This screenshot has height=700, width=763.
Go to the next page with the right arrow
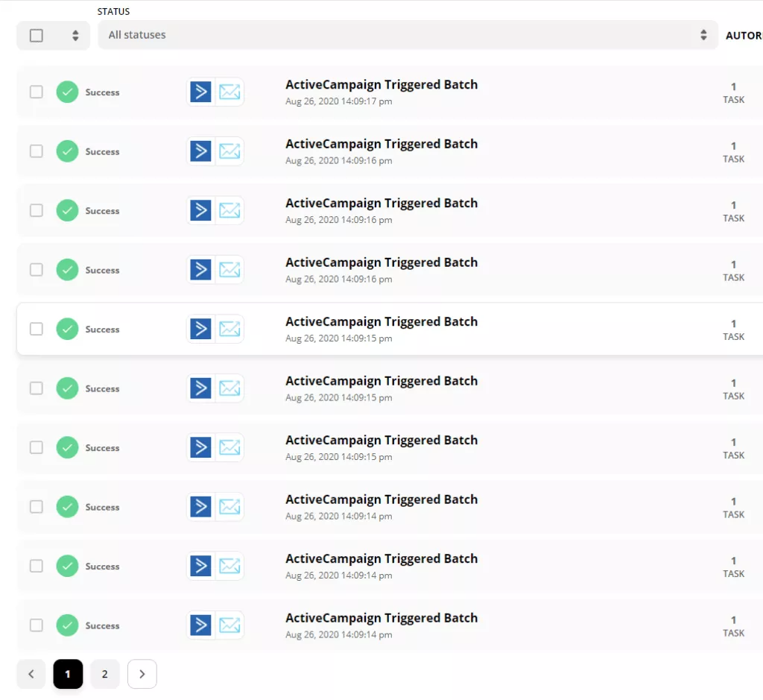142,674
